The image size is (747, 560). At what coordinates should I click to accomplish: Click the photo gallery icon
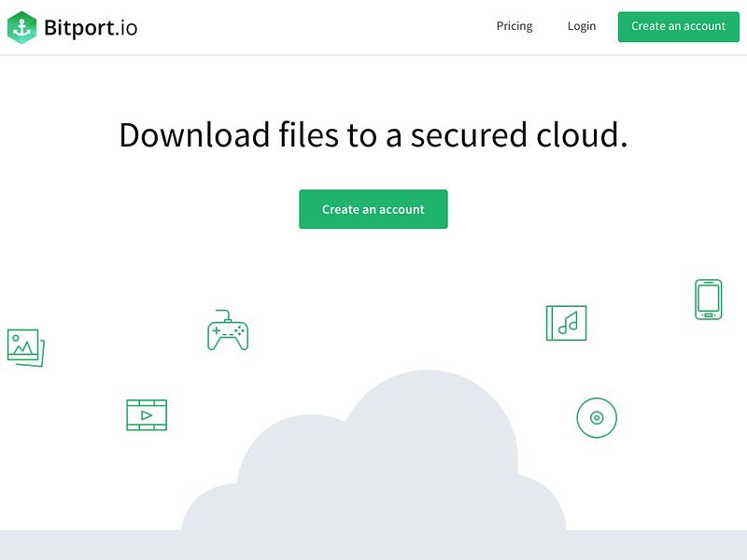coord(26,347)
